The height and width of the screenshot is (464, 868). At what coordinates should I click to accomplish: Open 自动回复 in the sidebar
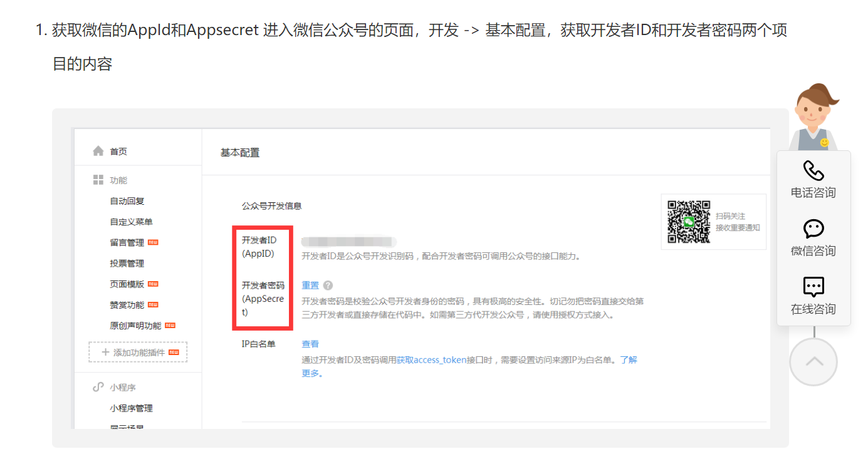pos(127,201)
